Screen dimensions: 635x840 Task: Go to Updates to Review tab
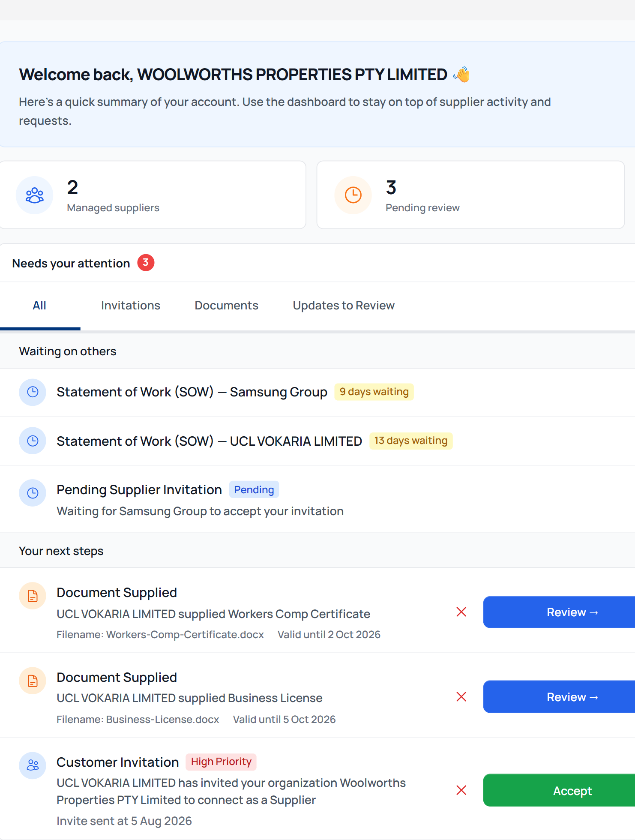pos(344,306)
